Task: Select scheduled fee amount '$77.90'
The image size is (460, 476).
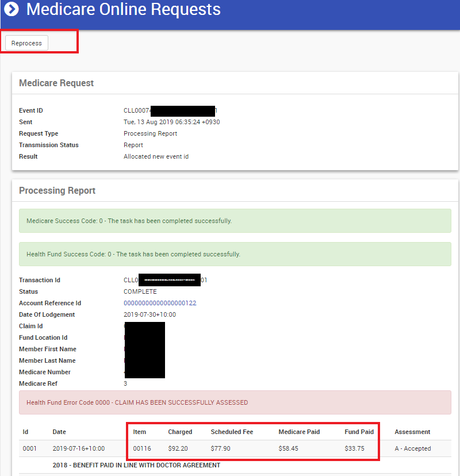Action: (x=220, y=448)
